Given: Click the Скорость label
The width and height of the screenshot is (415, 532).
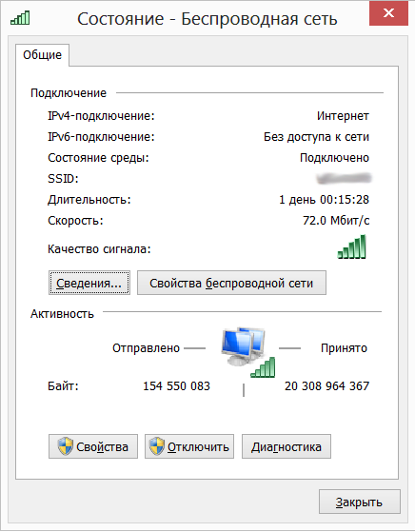Looking at the screenshot, I should pos(75,221).
